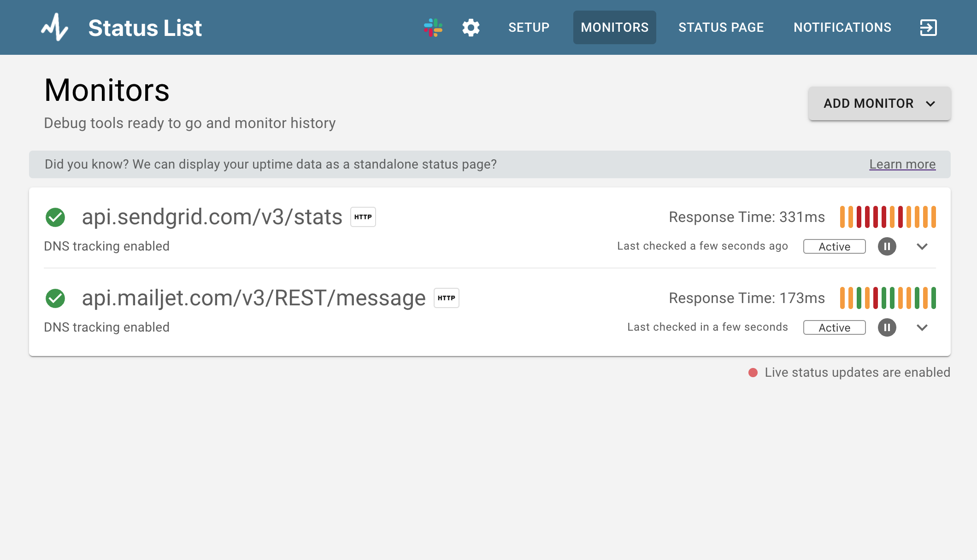977x560 pixels.
Task: Open settings gear icon
Action: coord(471,28)
